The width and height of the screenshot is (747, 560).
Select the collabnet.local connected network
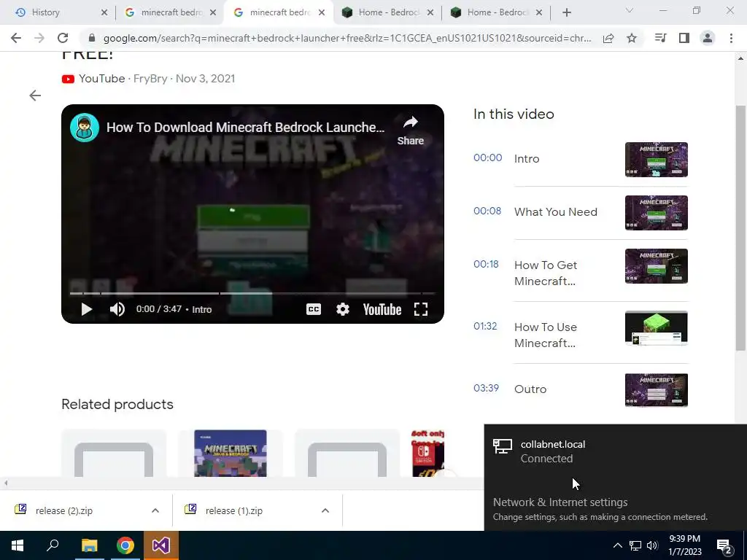click(615, 451)
